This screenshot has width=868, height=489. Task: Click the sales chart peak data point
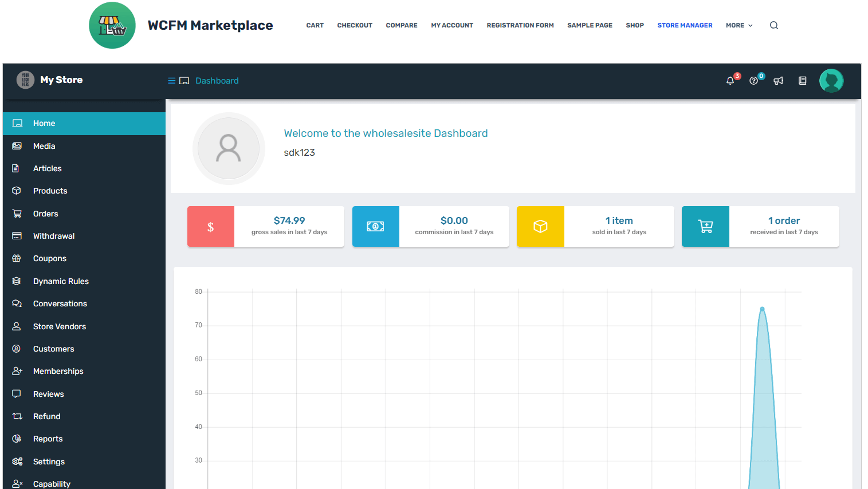pos(762,309)
